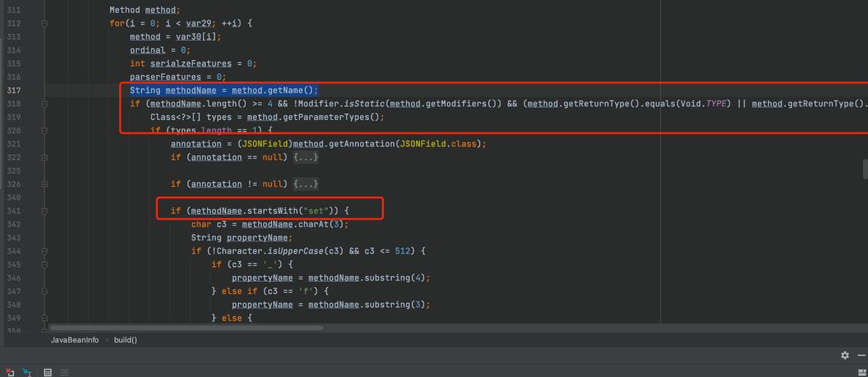This screenshot has width=868, height=377.
Task: Collapse the isUpperCase if block line 344
Action: pyautogui.click(x=44, y=251)
